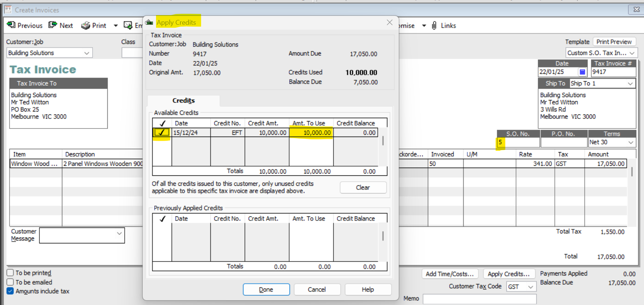The width and height of the screenshot is (644, 305).
Task: Click the Links toolbar label
Action: [x=449, y=25]
